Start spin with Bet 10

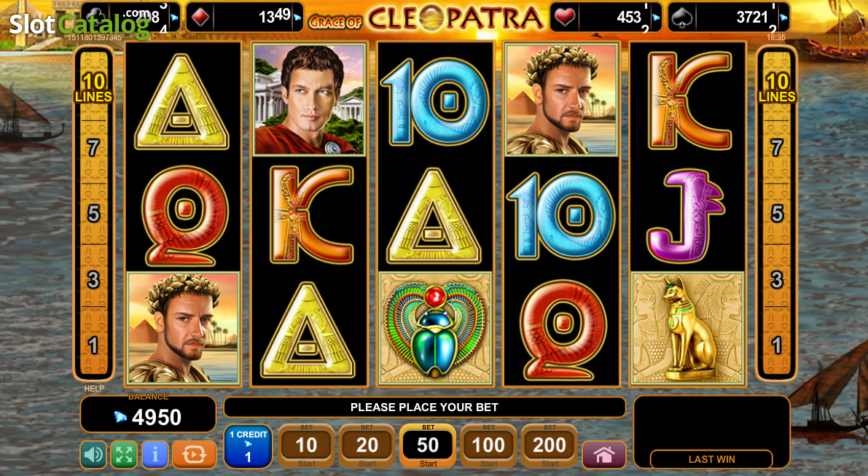pos(306,446)
